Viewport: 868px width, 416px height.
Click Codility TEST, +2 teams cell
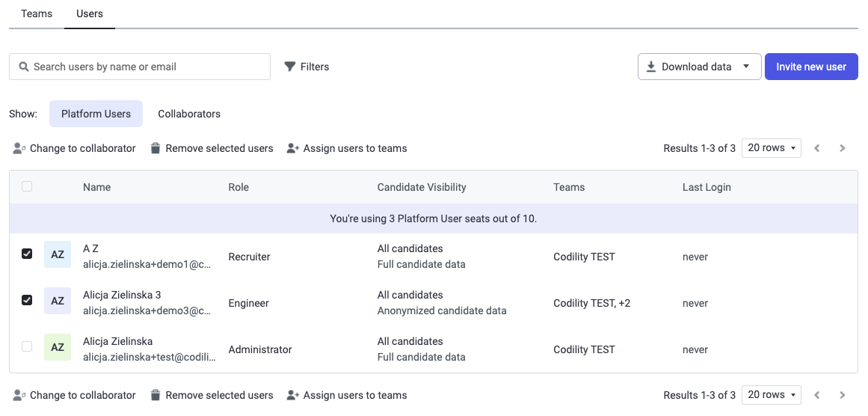[592, 304]
